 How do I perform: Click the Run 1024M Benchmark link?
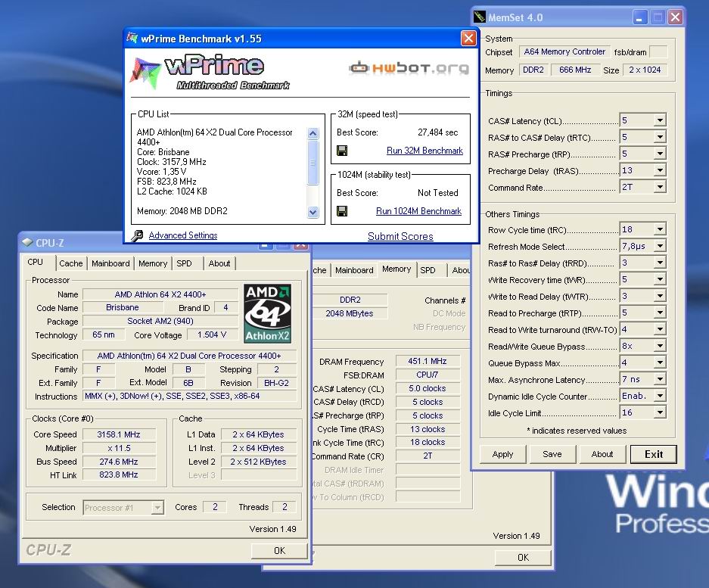[x=418, y=211]
